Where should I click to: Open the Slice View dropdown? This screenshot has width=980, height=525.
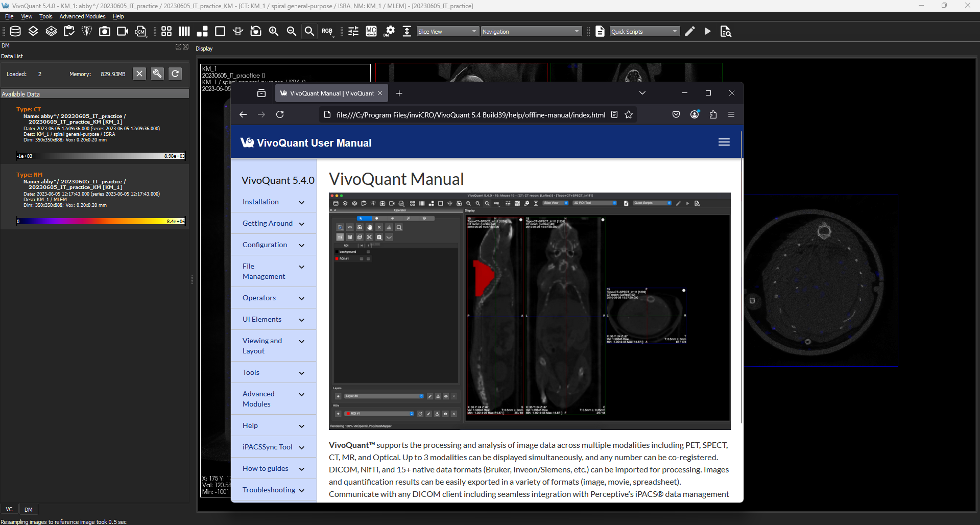[x=448, y=31]
